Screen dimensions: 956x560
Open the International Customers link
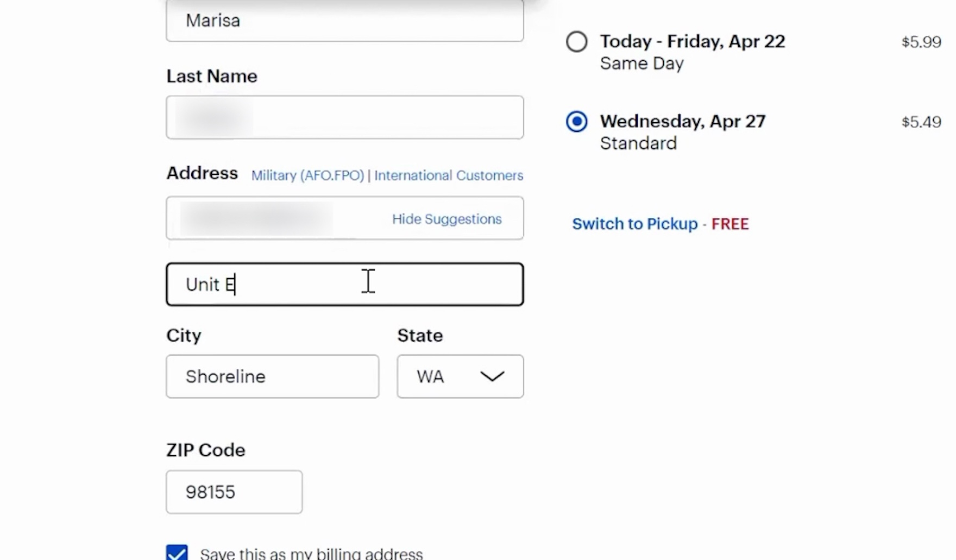point(449,175)
